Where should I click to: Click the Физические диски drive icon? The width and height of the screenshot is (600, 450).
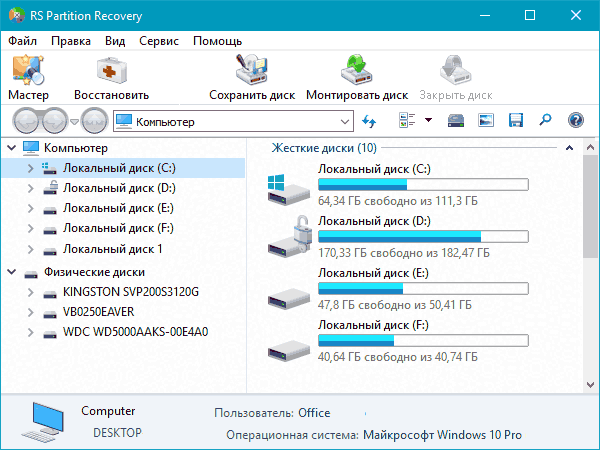[31, 274]
